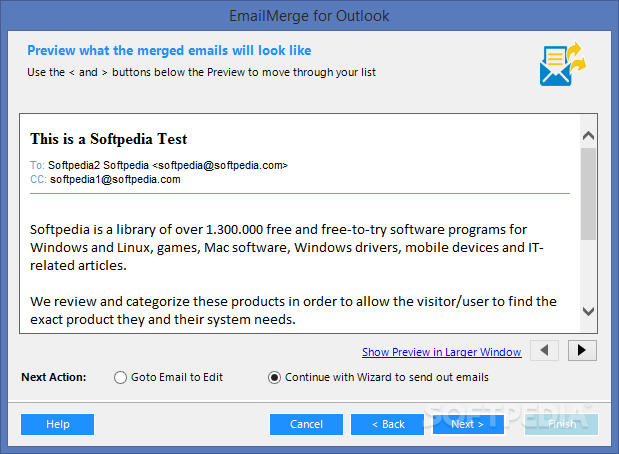Click the preview scrollbar up arrow
The height and width of the screenshot is (454, 619).
(x=588, y=135)
